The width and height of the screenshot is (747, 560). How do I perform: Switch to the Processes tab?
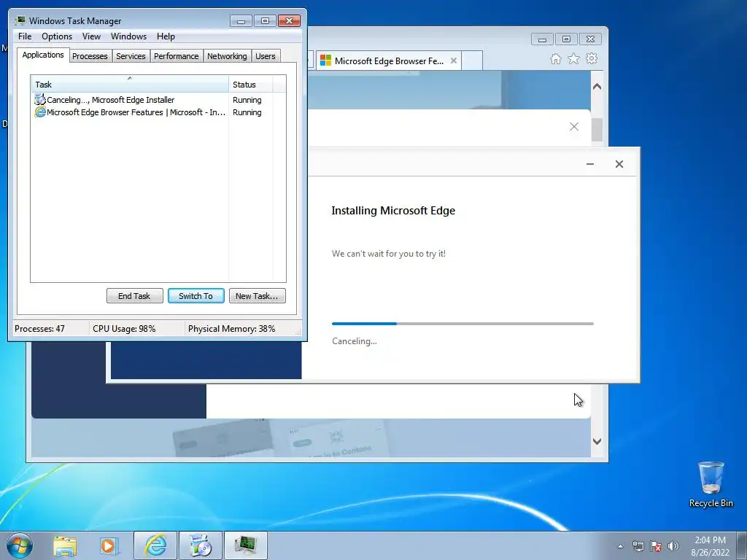click(90, 56)
